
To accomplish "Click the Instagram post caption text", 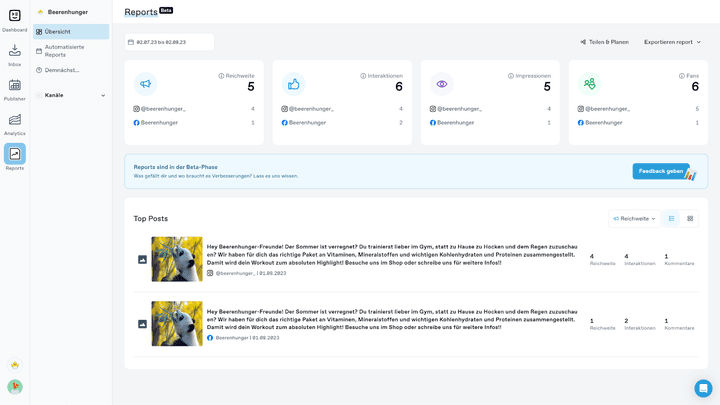I will [392, 255].
